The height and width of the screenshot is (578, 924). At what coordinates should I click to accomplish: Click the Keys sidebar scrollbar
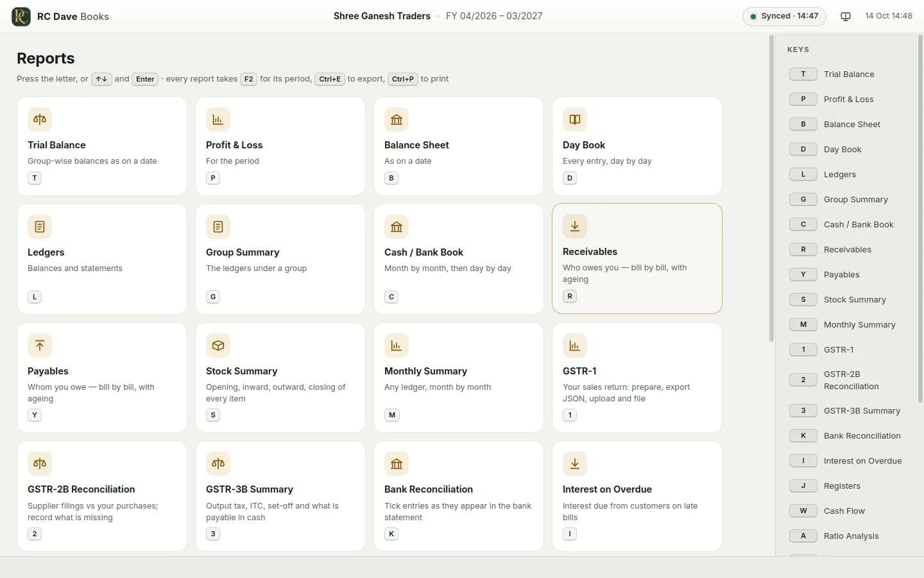[x=920, y=218]
